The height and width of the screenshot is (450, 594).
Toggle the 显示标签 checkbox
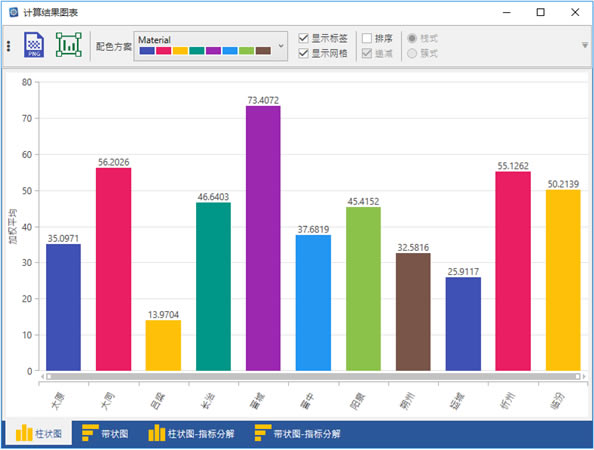(x=303, y=38)
